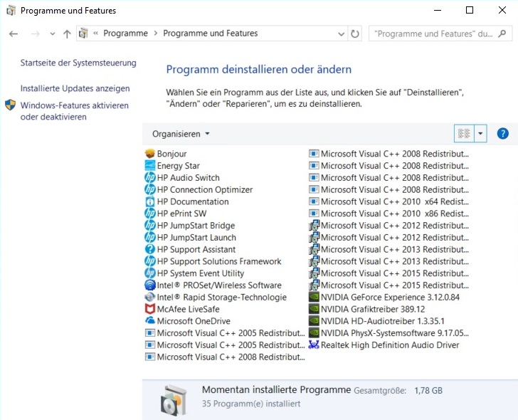Expand the address bar history dropdown
This screenshot has height=420, width=518.
[x=342, y=33]
